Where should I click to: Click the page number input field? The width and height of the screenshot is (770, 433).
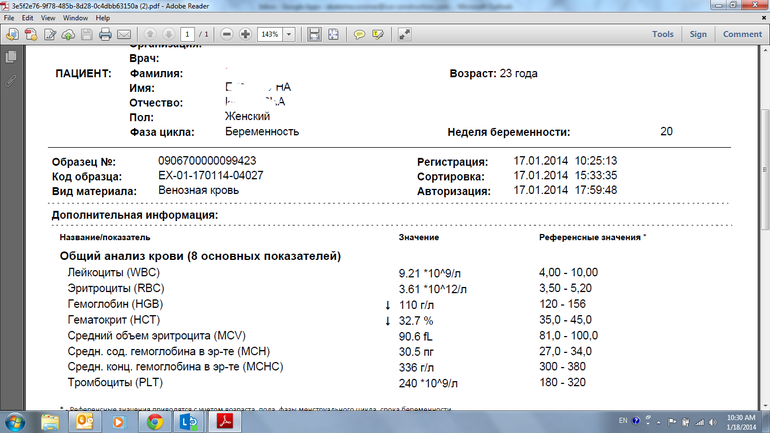(188, 34)
